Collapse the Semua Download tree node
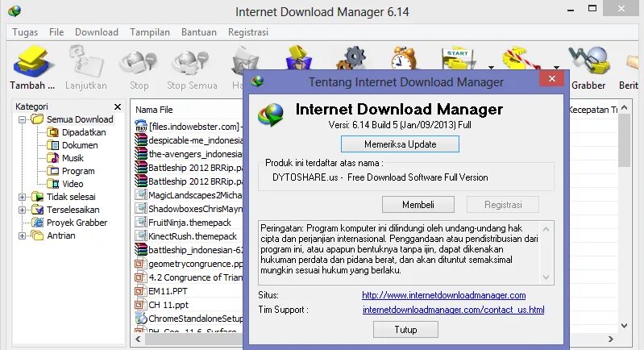The width and height of the screenshot is (644, 350). tap(23, 119)
